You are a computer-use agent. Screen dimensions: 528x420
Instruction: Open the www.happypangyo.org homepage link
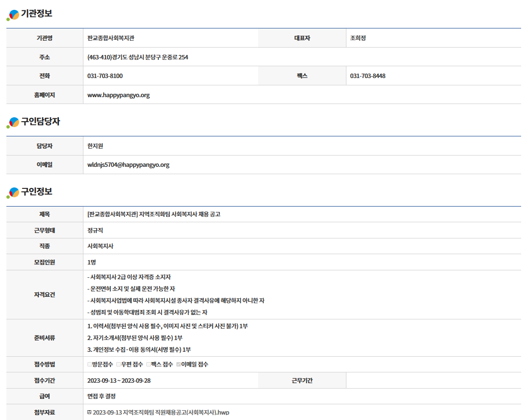click(118, 95)
